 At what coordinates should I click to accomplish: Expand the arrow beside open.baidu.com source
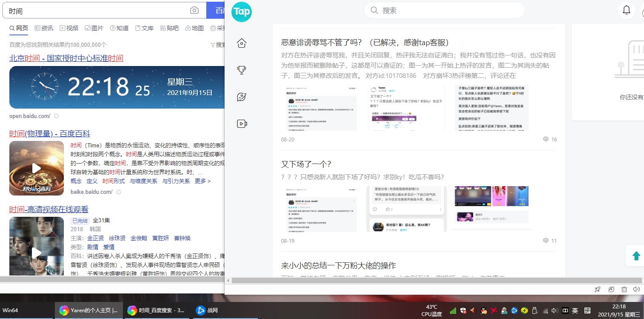point(56,116)
